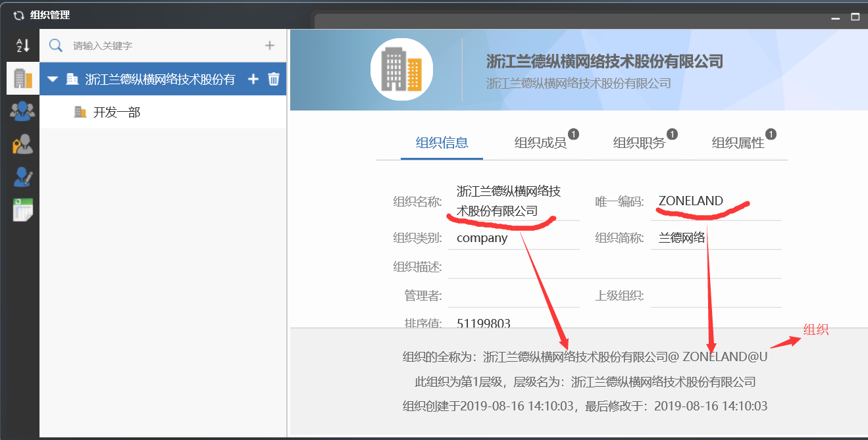Click the refresh icon beside 组织管理 title
868x440 pixels.
[x=18, y=15]
